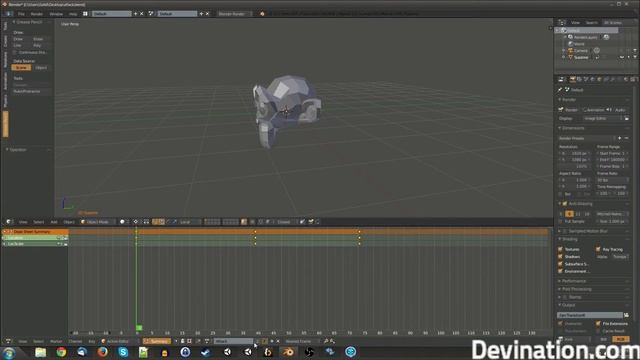Viewport: 640px width, 360px height.
Task: Select the Camera item in outliner
Action: pyautogui.click(x=580, y=51)
